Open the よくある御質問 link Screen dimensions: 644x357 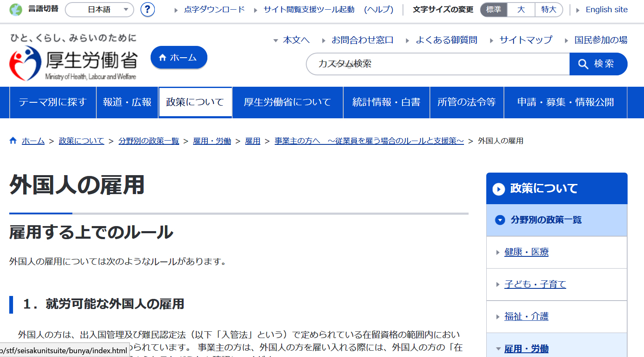(446, 40)
